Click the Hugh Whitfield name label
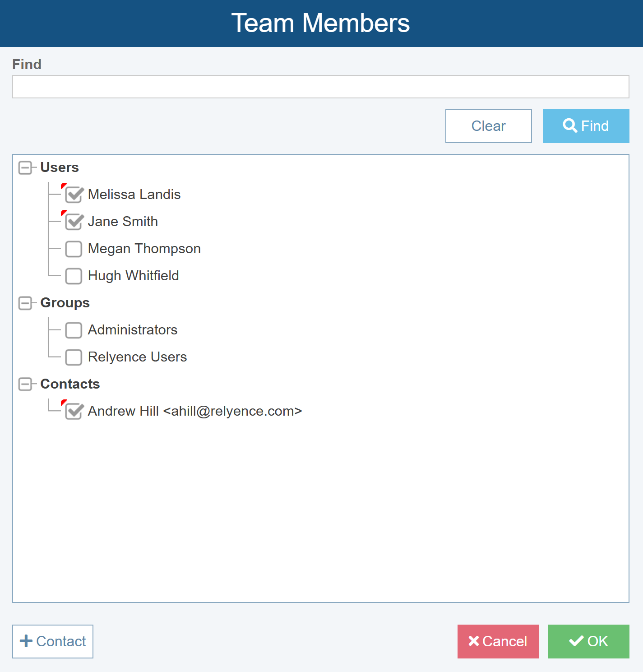Screen dimensions: 643x672 click(x=133, y=276)
